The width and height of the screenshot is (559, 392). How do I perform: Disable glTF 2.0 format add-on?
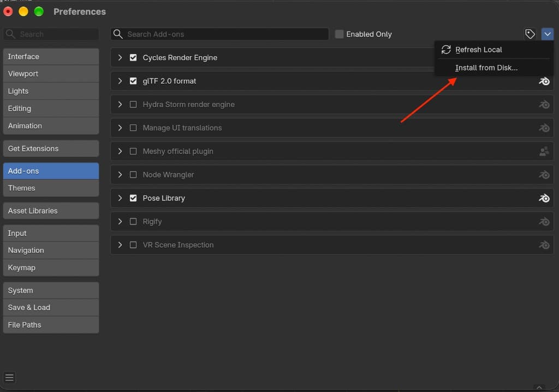[x=133, y=81]
